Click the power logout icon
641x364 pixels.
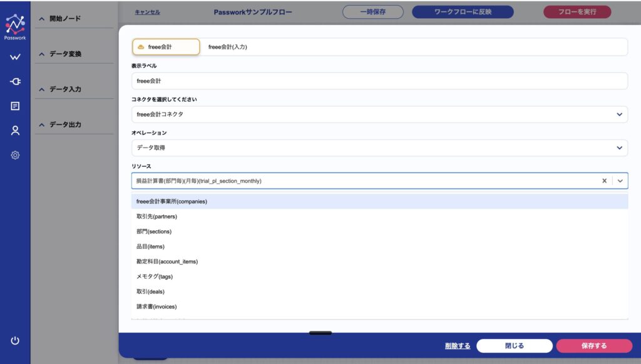(x=15, y=340)
